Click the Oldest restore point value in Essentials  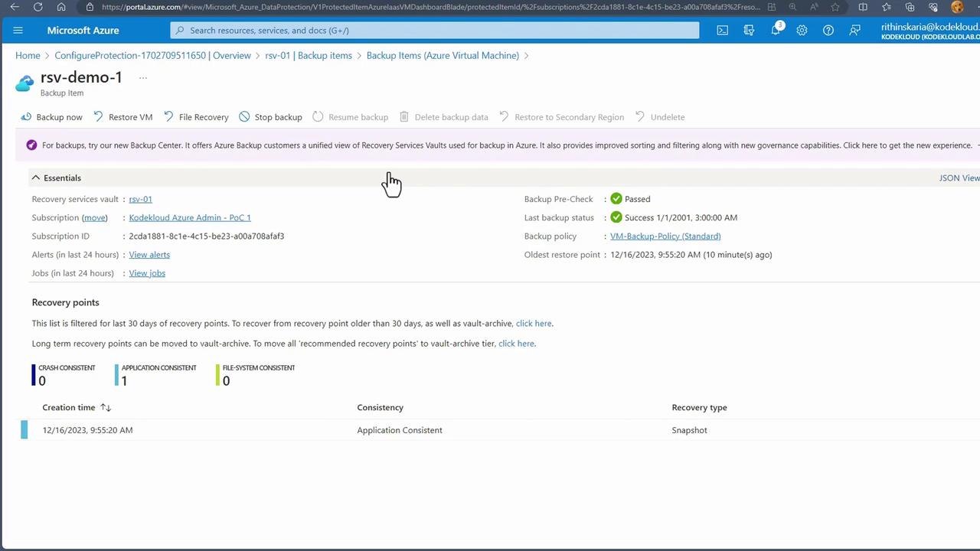(x=691, y=255)
